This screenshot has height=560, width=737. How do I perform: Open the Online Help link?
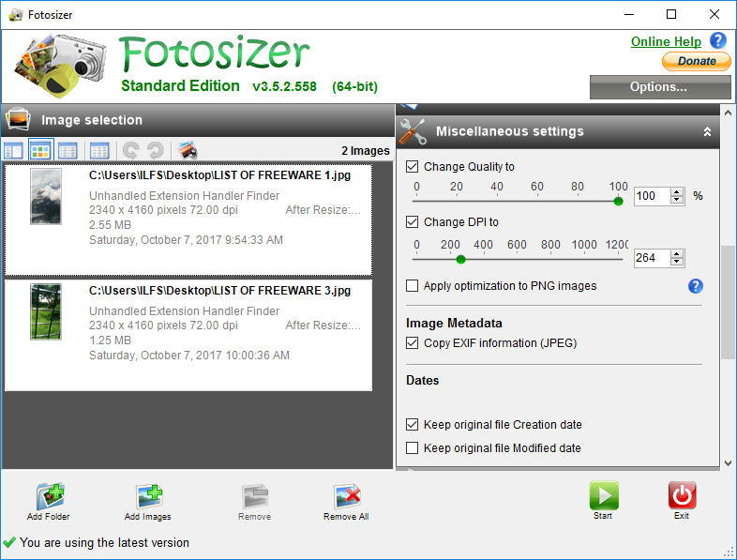[x=666, y=41]
